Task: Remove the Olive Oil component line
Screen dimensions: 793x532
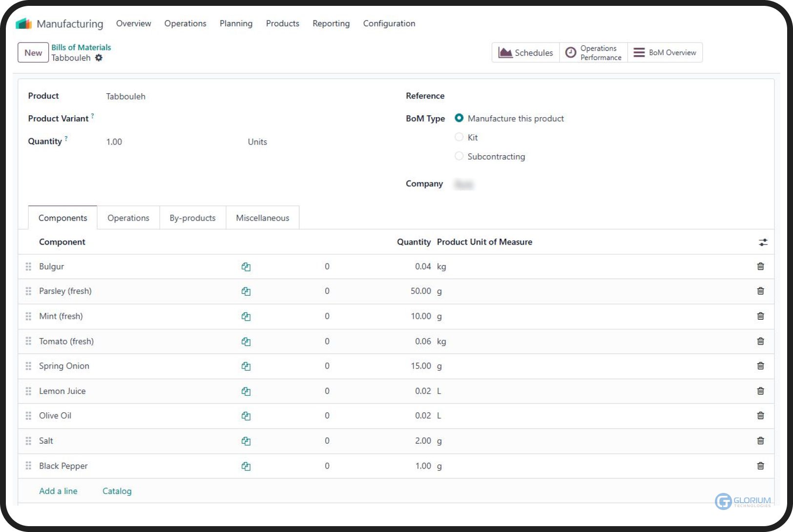Action: (760, 416)
